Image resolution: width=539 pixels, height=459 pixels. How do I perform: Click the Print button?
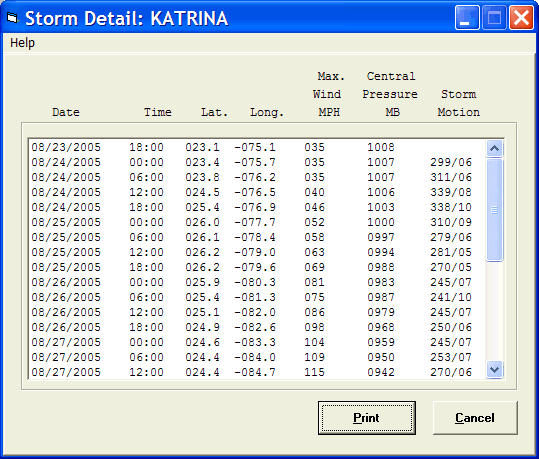(366, 418)
